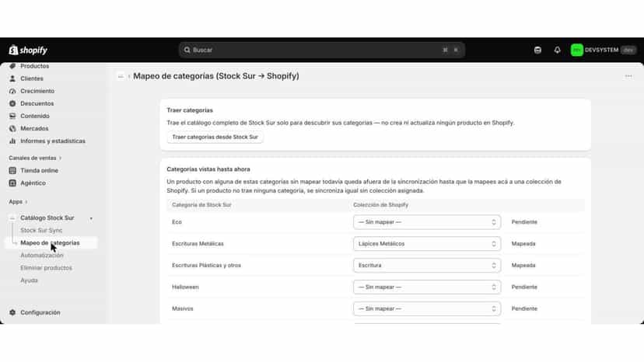
Task: Open page more-actions ellipsis menu
Action: (x=628, y=76)
